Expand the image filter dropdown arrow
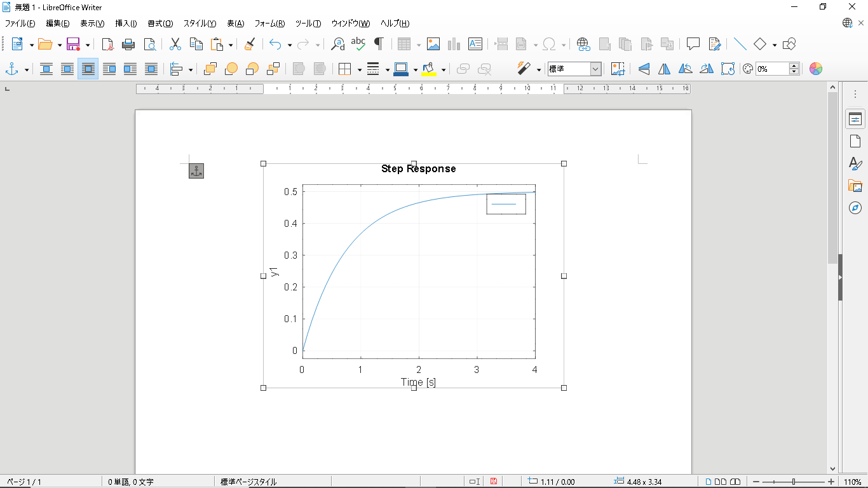Screen dimensions: 868x488 (x=539, y=69)
